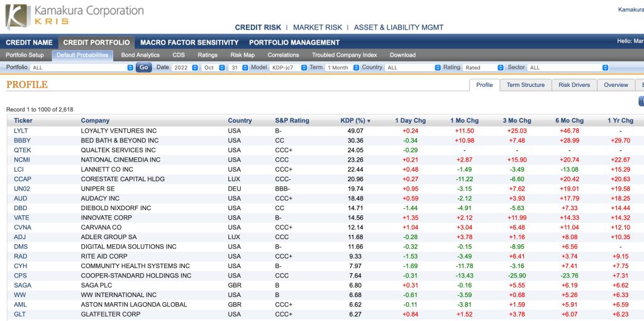Sort by 3 Mo Chg column header
The height and width of the screenshot is (321, 644).
pos(517,121)
